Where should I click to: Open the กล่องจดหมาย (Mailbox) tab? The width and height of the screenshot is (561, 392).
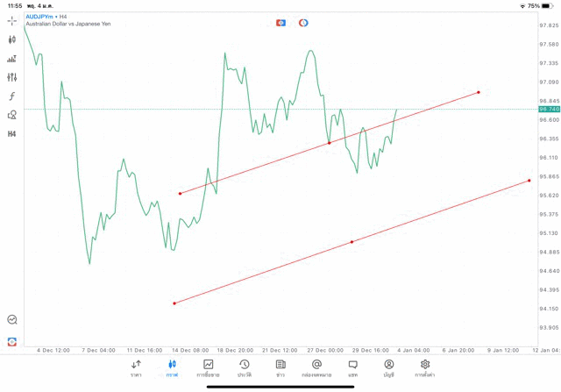click(x=316, y=367)
